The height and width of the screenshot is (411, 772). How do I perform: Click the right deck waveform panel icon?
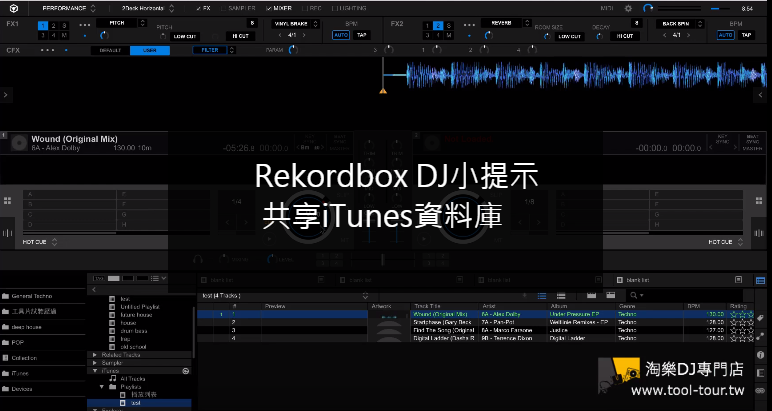pyautogui.click(x=759, y=233)
